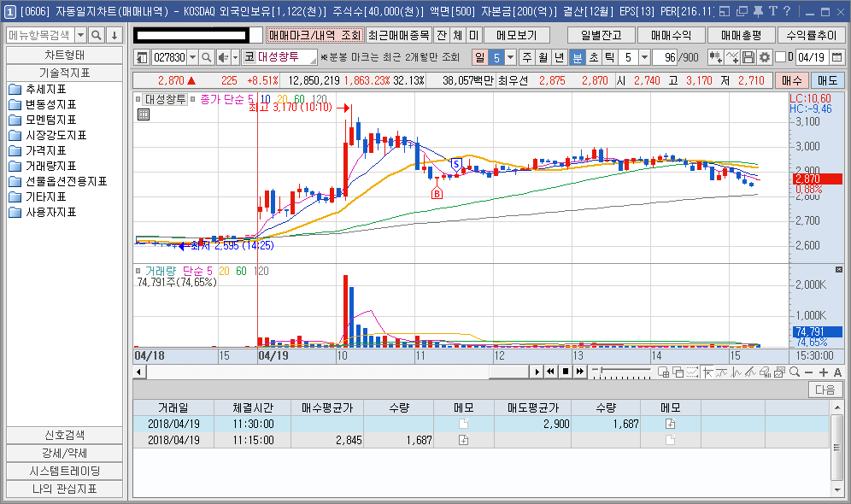Click the menu item search field
The height and width of the screenshot is (504, 851).
pyautogui.click(x=40, y=35)
